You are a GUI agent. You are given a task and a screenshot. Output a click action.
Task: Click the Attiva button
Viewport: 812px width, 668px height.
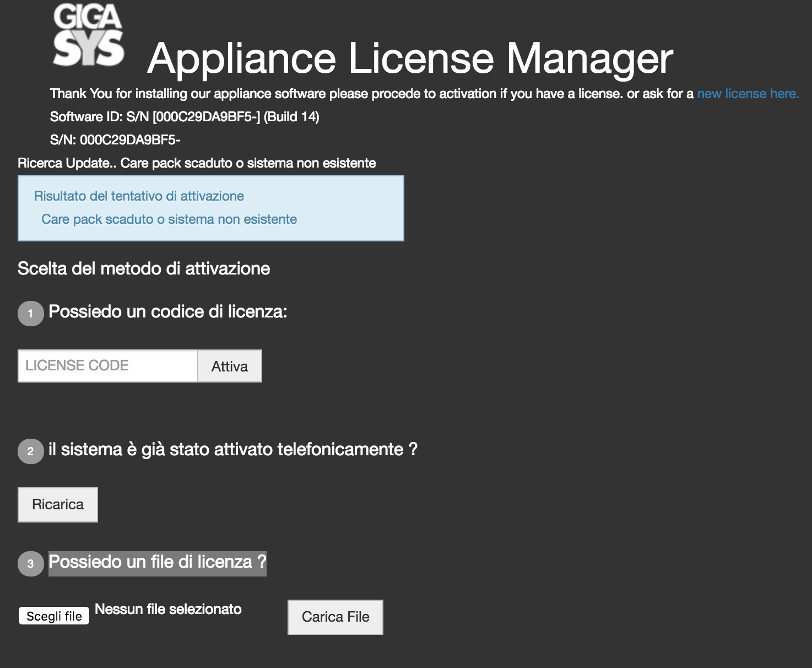[x=230, y=366]
